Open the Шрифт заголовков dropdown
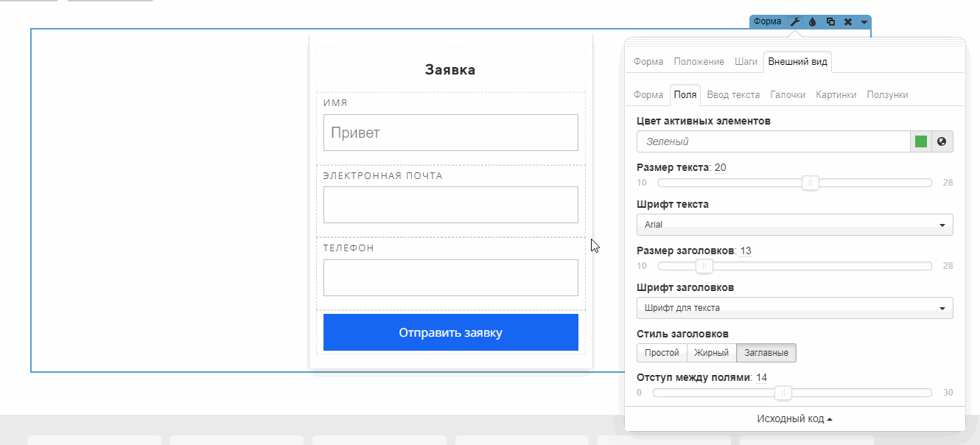 point(794,308)
